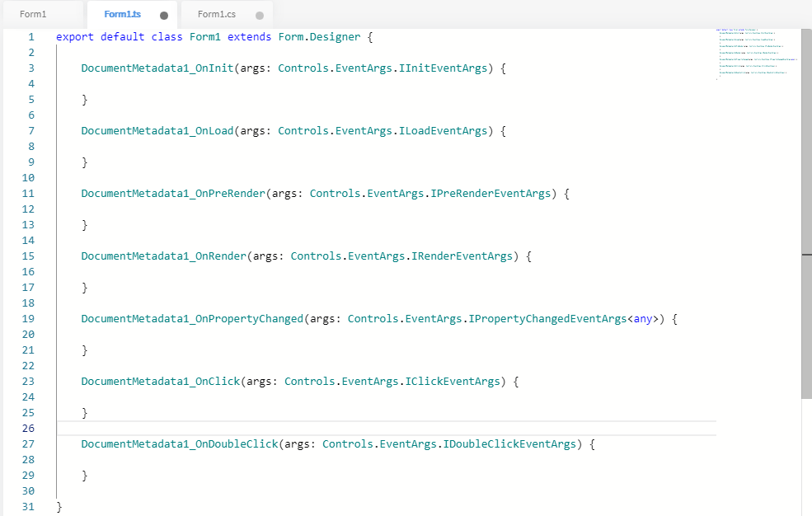Click the 'any' keyword in the generic type
Image resolution: width=812 pixels, height=516 pixels.
click(642, 319)
